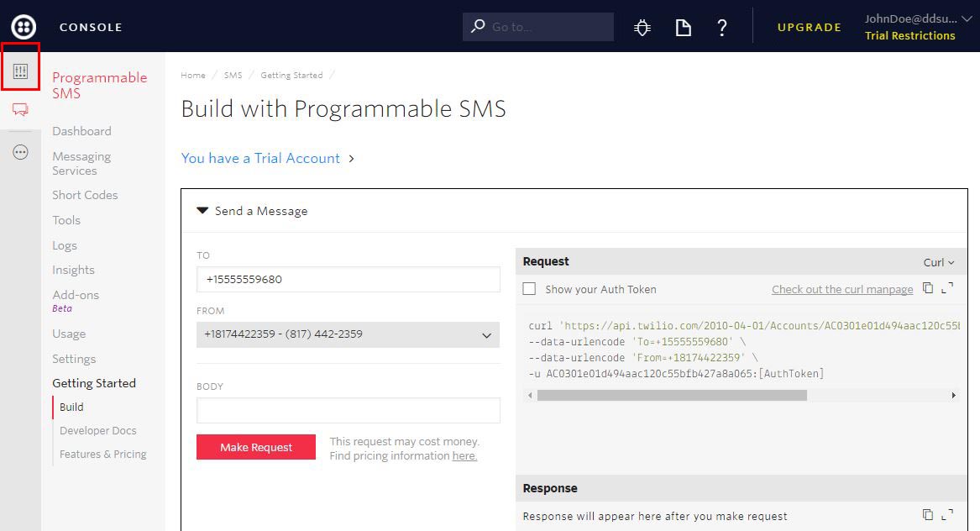Click the help question mark icon
The width and height of the screenshot is (980, 531).
coord(722,28)
